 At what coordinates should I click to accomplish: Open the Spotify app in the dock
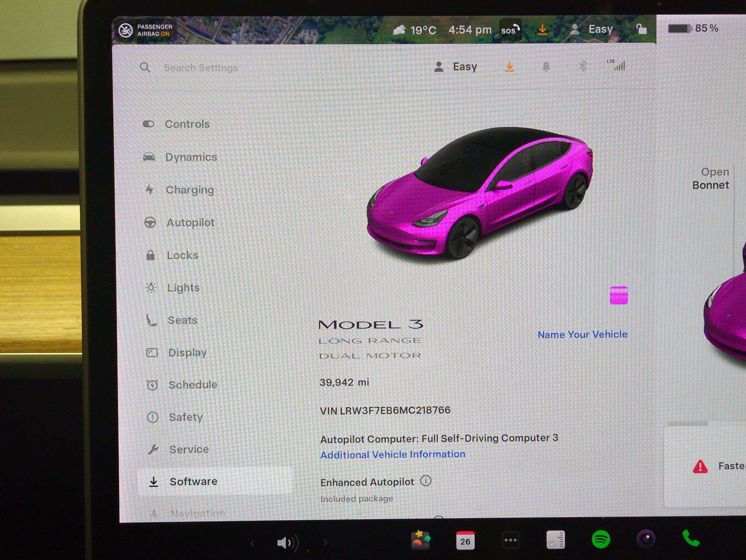(x=601, y=540)
